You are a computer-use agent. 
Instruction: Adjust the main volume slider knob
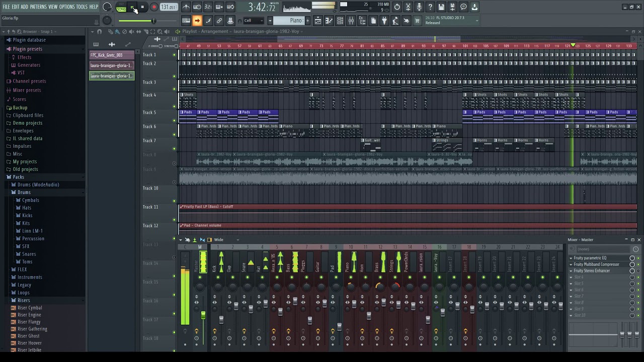(154, 21)
